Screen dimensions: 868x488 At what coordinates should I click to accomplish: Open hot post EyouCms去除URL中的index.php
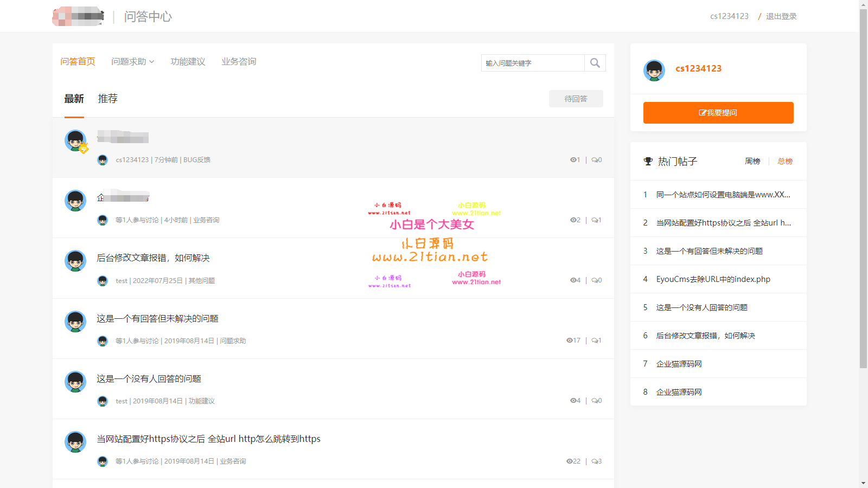pyautogui.click(x=713, y=279)
